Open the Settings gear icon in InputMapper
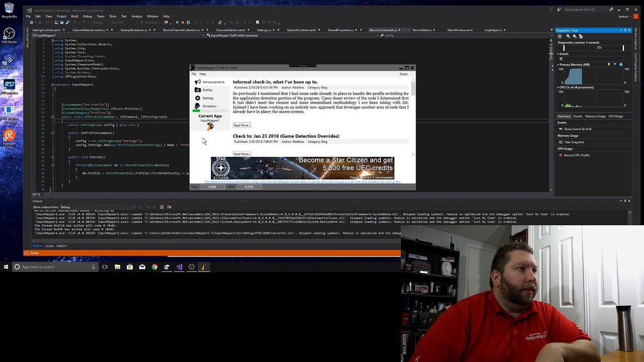The image size is (644, 362). click(197, 98)
